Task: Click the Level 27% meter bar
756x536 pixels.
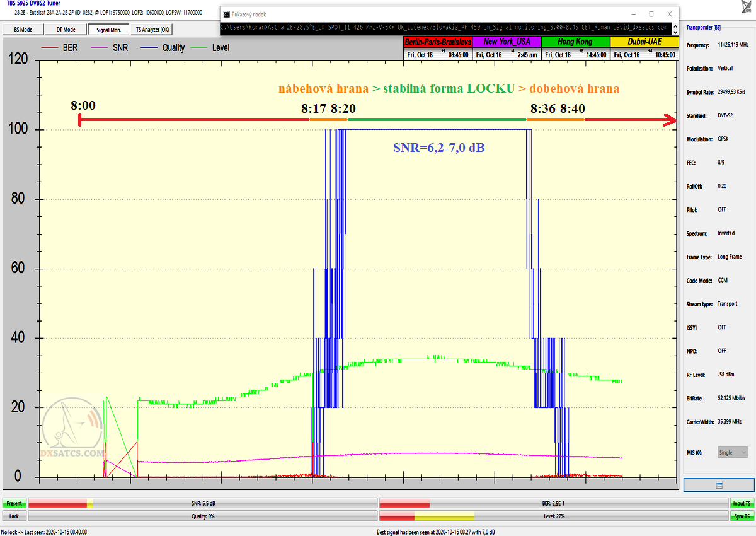Action: [x=553, y=516]
